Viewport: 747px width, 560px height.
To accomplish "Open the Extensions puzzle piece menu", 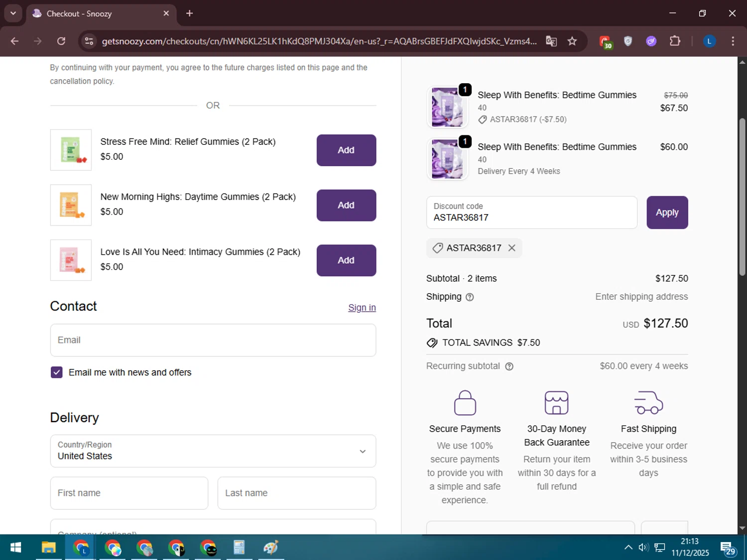I will 675,41.
